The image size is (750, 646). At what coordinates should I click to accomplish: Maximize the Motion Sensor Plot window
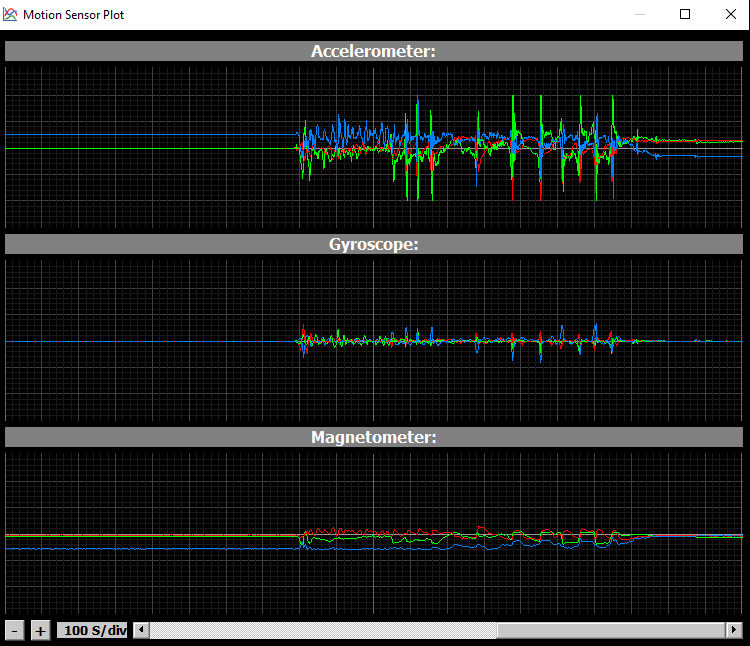point(685,15)
